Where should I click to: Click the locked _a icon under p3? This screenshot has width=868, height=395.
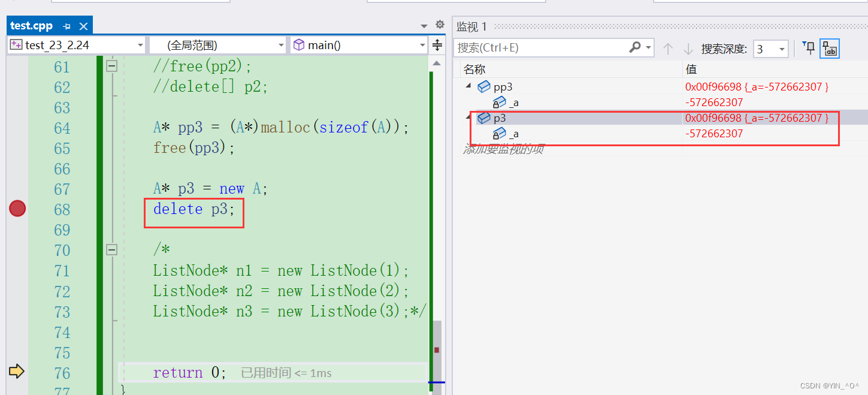point(499,134)
